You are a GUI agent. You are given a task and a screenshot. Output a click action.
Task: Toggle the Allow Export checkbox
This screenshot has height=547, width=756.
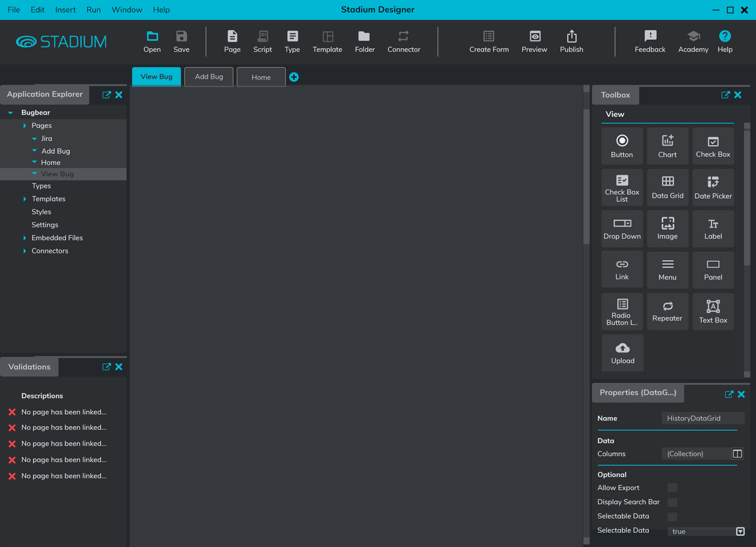(x=672, y=488)
